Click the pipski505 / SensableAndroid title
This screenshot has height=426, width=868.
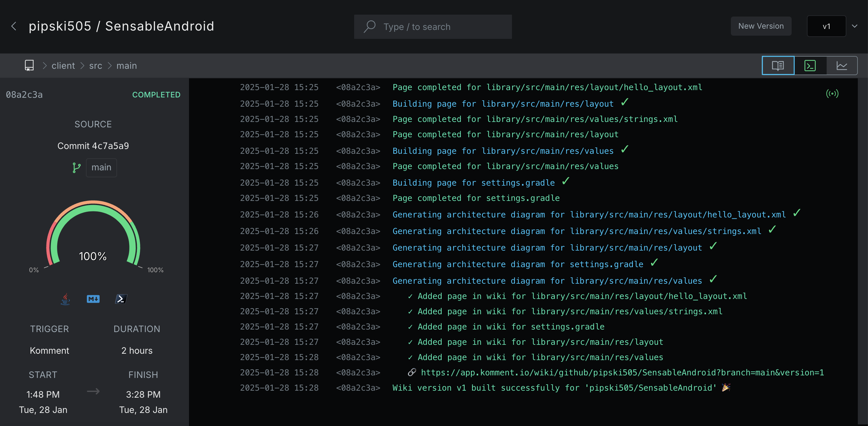tap(121, 26)
